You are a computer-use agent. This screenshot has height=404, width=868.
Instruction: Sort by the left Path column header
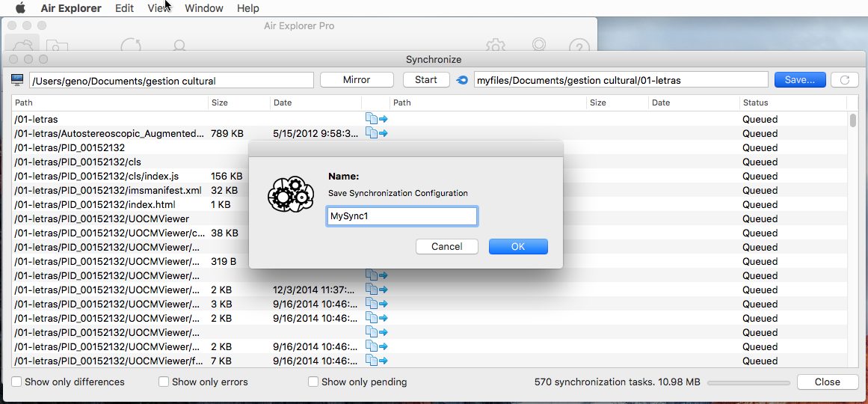[110, 102]
